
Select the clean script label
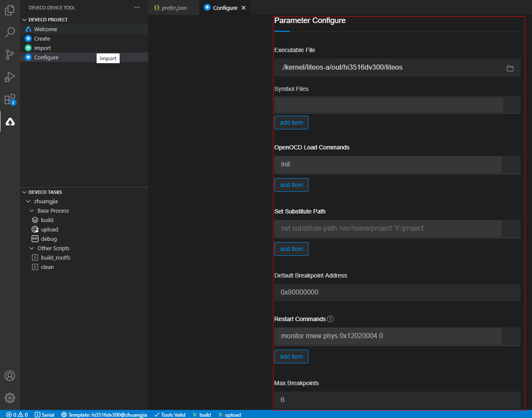pos(47,267)
